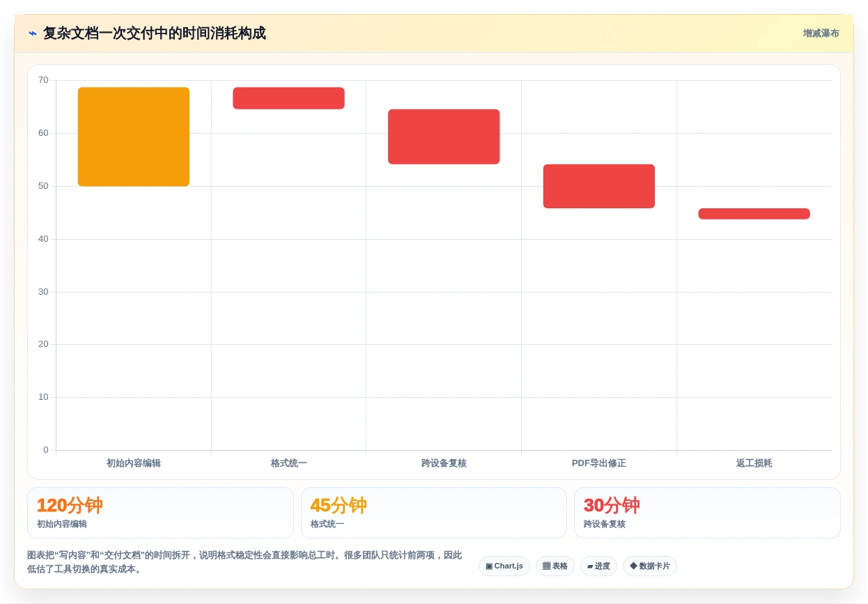Click y-axis value 70

[44, 80]
